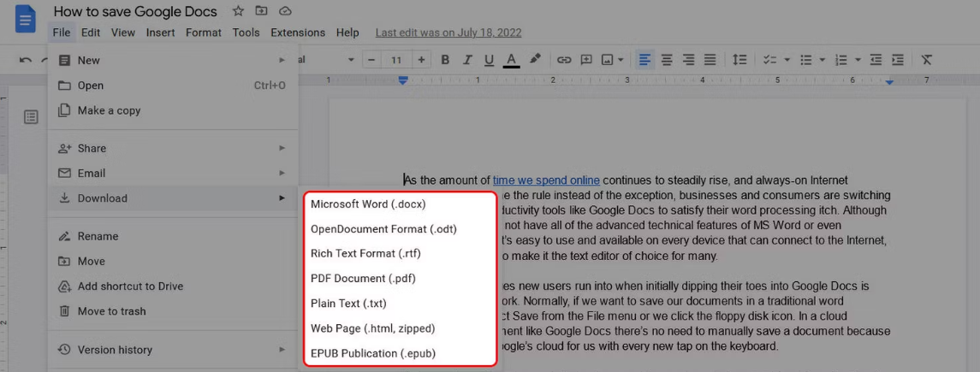
Task: Open line and paragraph spacing
Action: point(740,60)
